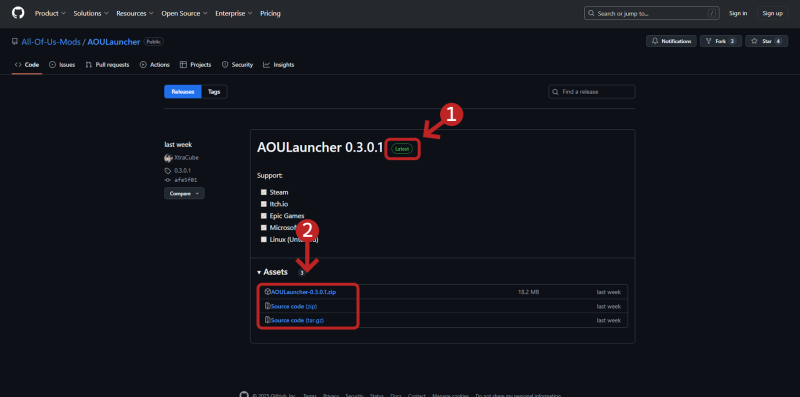Click the tag icon beside 0.3.0.1
This screenshot has height=397, width=800.
167,171
